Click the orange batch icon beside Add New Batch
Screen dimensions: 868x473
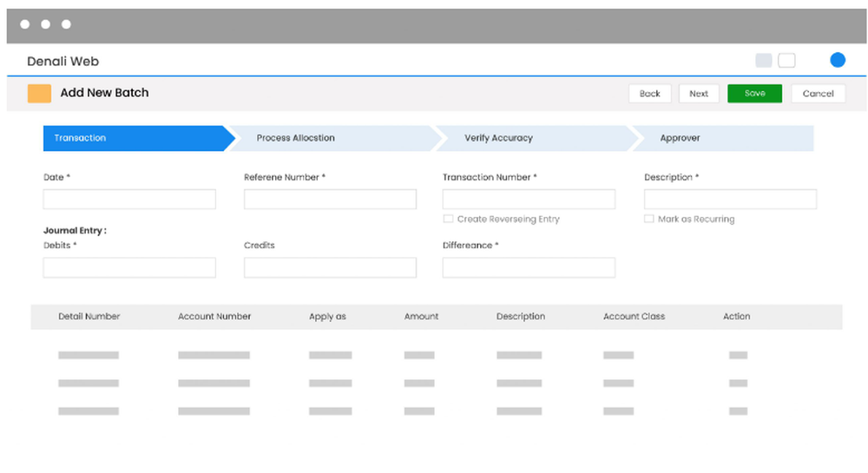tap(39, 94)
